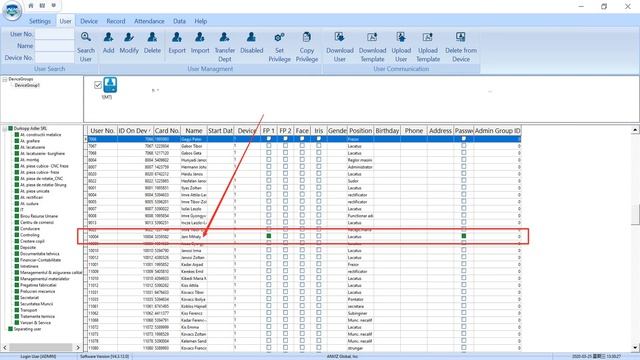The image size is (640, 360).
Task: Open the Data tab
Action: point(179,21)
